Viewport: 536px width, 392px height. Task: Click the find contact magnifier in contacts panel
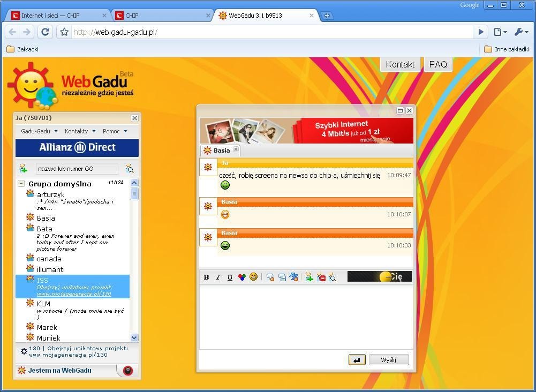pos(130,169)
